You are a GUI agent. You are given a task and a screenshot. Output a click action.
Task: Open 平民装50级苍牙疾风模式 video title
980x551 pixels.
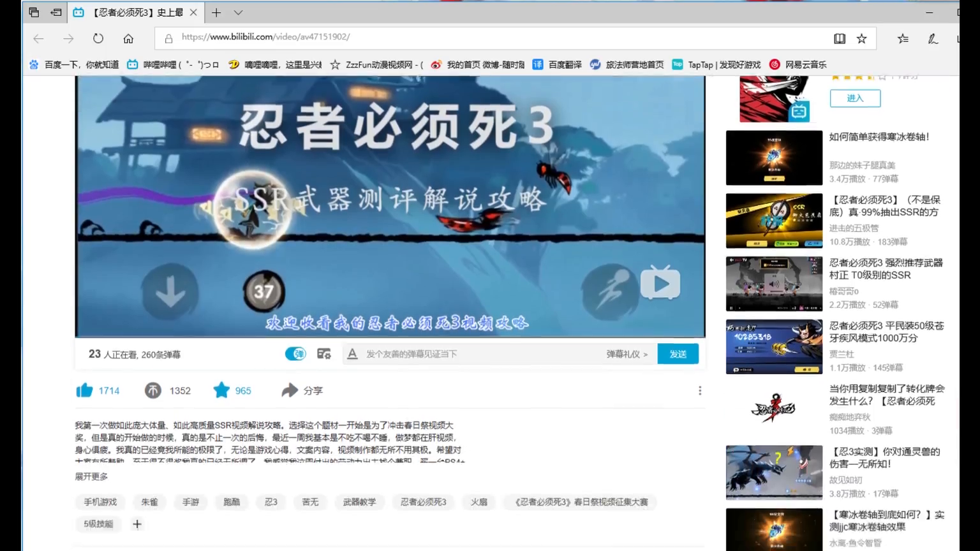(x=886, y=332)
